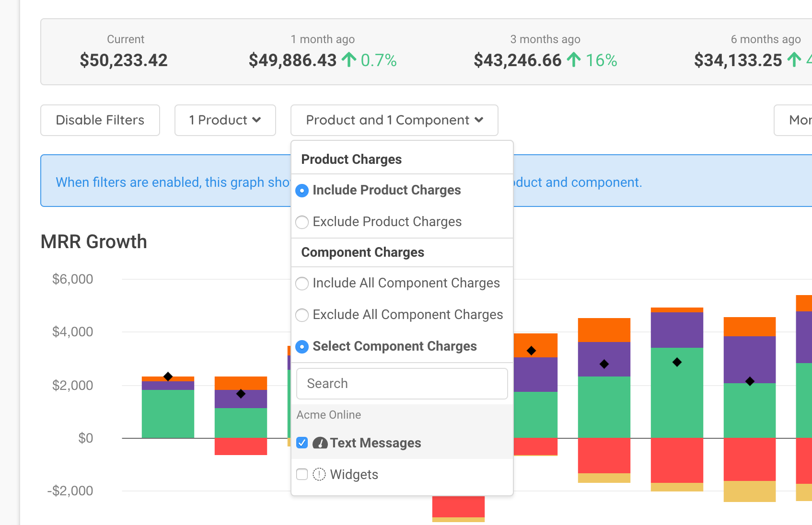The height and width of the screenshot is (525, 812).
Task: Open the 1 Product filter dropdown
Action: click(x=225, y=120)
